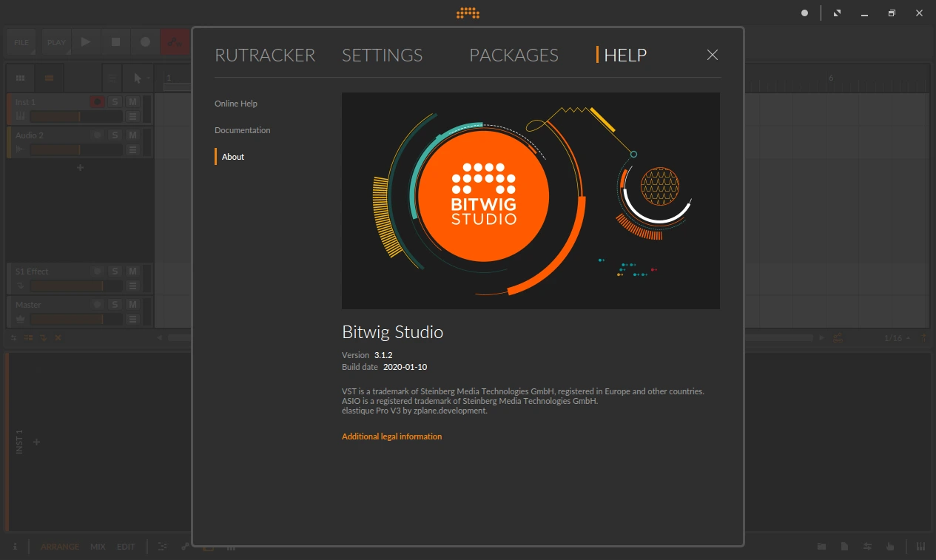Toggle track I/O section visibility
Viewport: 936px width, 560px height.
14,337
